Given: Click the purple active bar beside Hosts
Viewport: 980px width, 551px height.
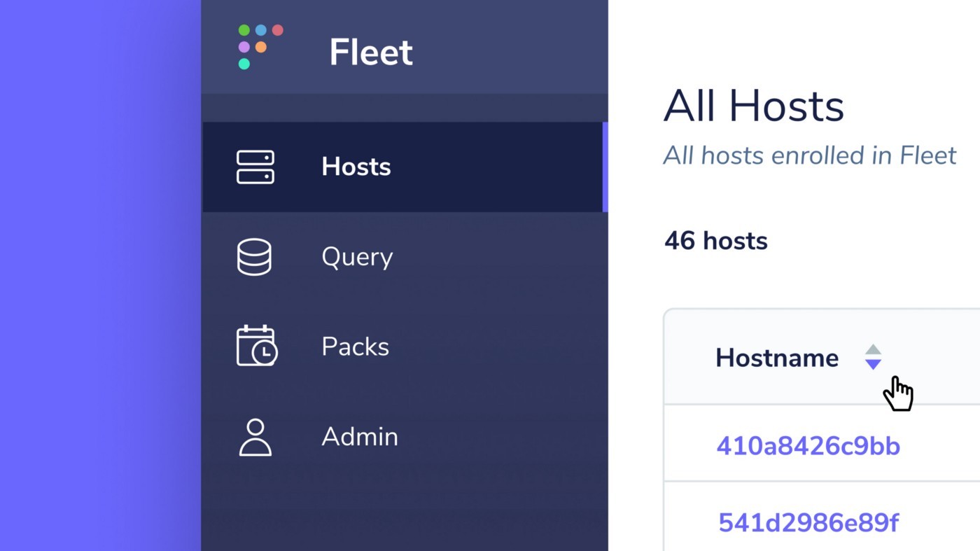Looking at the screenshot, I should point(605,167).
